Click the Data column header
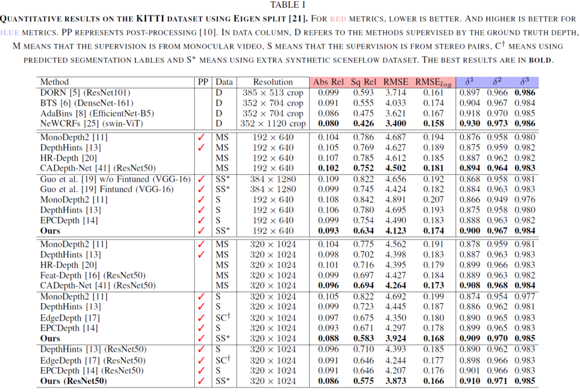This screenshot has width=580, height=392. point(224,82)
